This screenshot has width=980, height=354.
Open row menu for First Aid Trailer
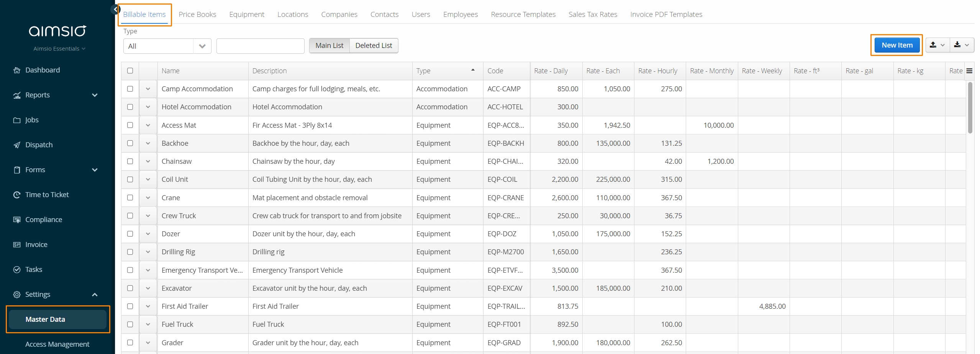(x=148, y=306)
